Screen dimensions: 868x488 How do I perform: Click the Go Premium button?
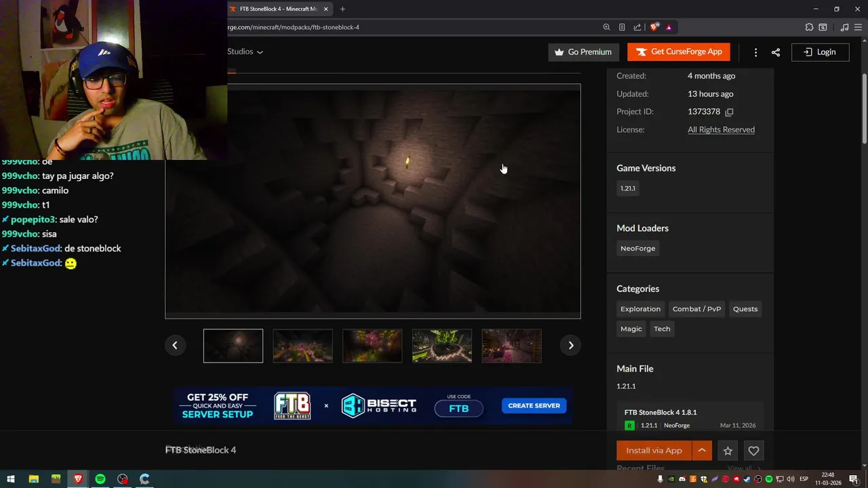583,52
